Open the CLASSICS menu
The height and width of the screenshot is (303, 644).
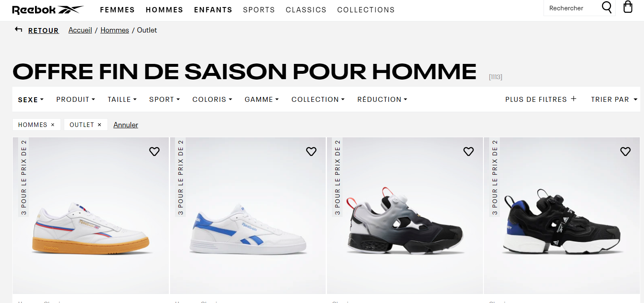pyautogui.click(x=306, y=10)
